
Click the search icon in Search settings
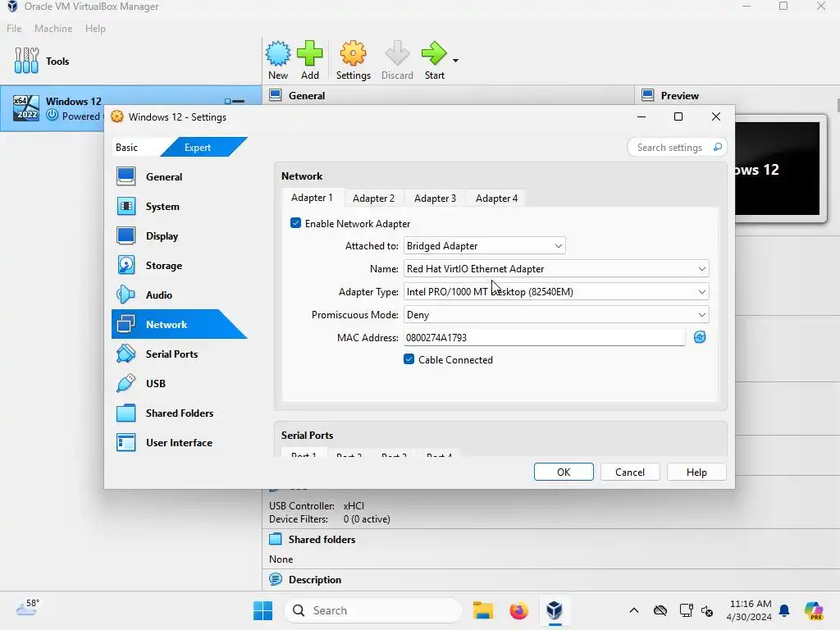tap(717, 147)
